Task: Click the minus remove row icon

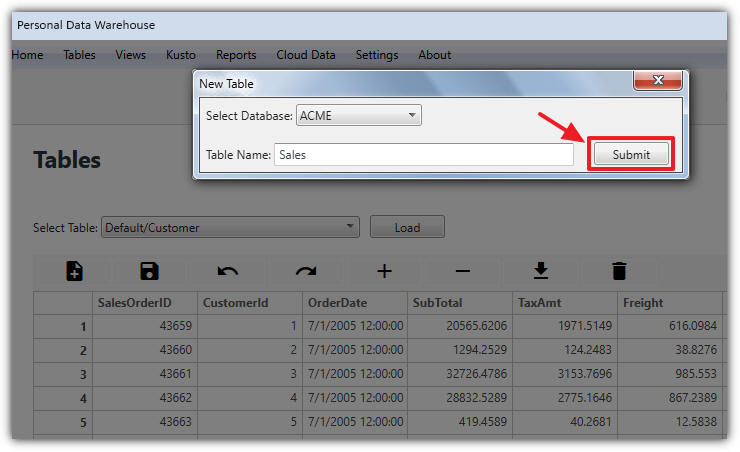Action: [x=463, y=271]
